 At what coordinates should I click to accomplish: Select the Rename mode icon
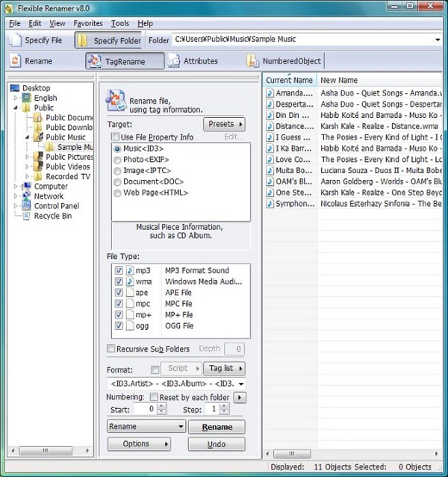pos(15,61)
